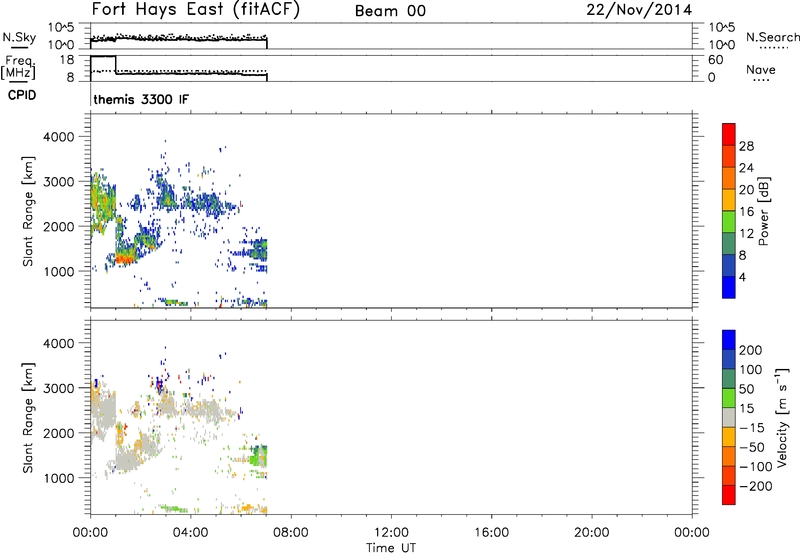Click the '60' tick on Nave axis

715,60
